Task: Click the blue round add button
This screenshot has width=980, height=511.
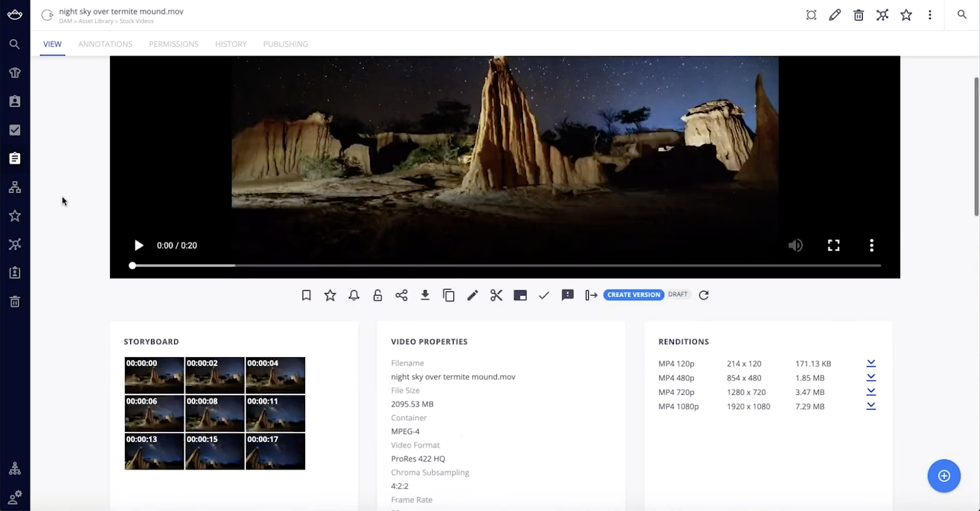Action: tap(944, 476)
